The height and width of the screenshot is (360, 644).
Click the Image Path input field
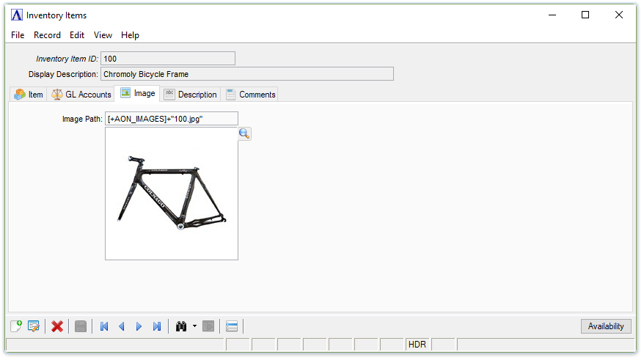(x=172, y=119)
